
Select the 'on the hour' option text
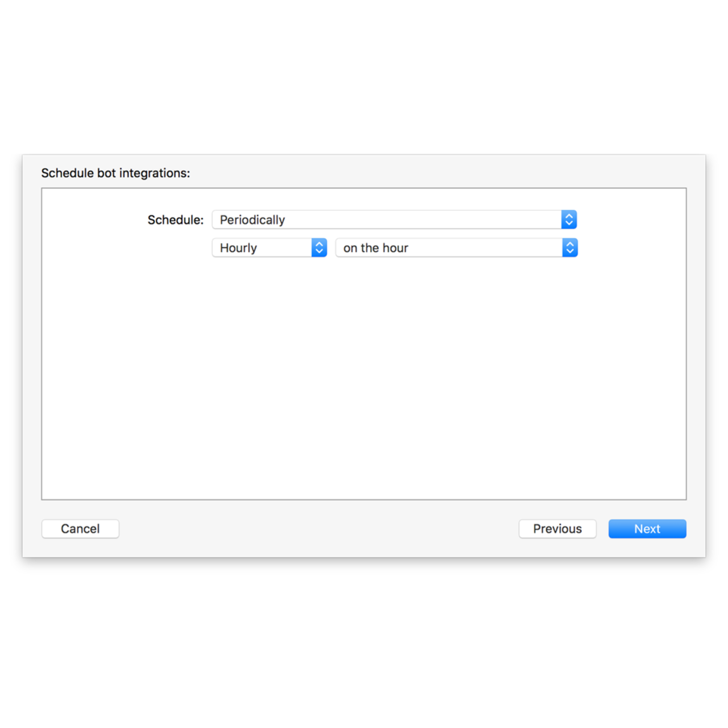tap(375, 247)
